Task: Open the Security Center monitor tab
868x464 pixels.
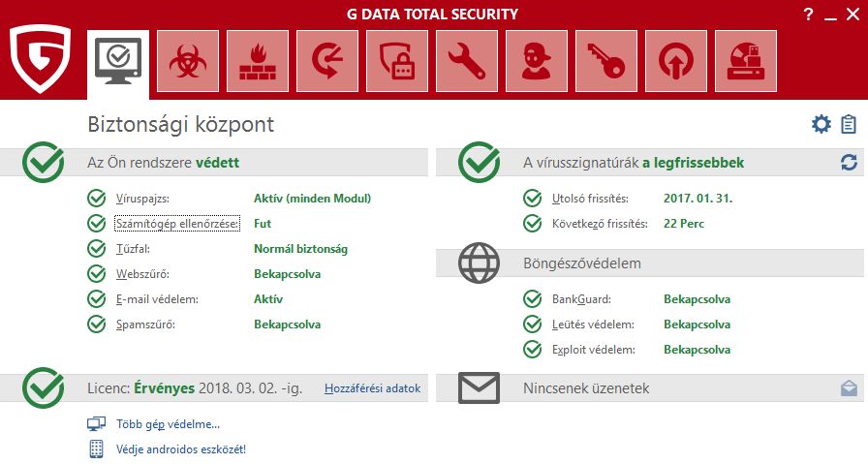Action: click(x=118, y=64)
